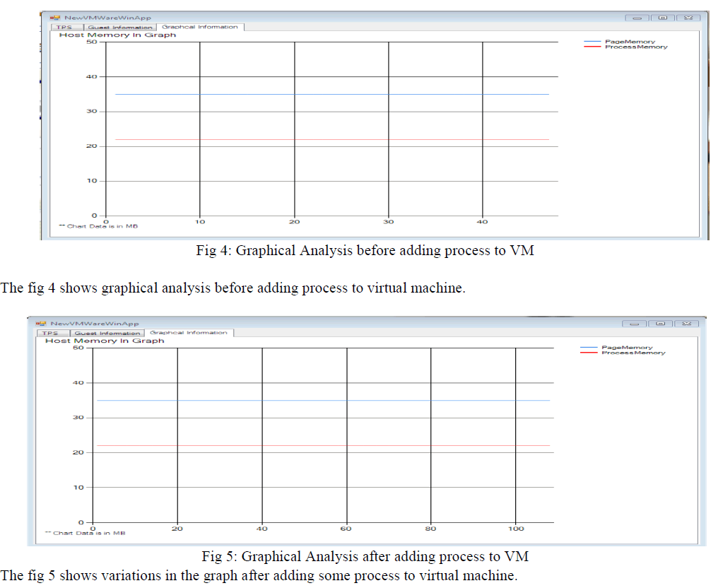
Task: Maximize the lower NewVMWareWinApp window
Action: [x=660, y=324]
